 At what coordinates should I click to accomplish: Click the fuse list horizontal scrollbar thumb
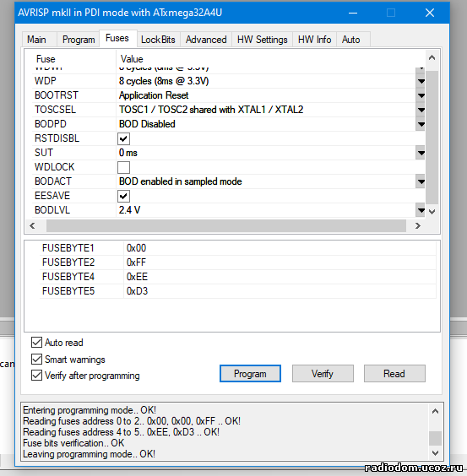coord(226,225)
